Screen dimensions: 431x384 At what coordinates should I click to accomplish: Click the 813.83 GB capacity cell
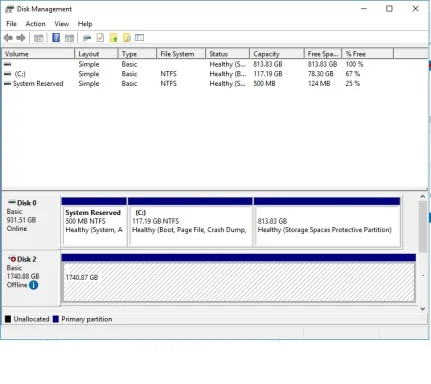pyautogui.click(x=268, y=64)
